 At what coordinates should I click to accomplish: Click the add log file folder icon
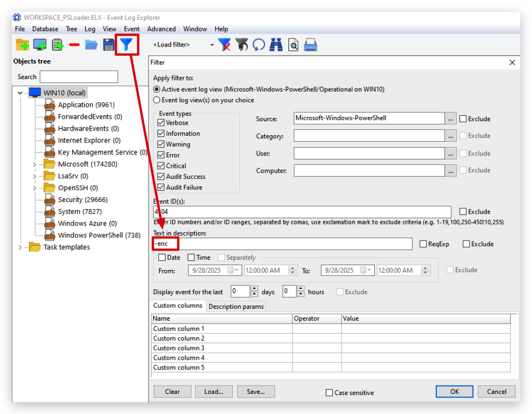point(22,45)
